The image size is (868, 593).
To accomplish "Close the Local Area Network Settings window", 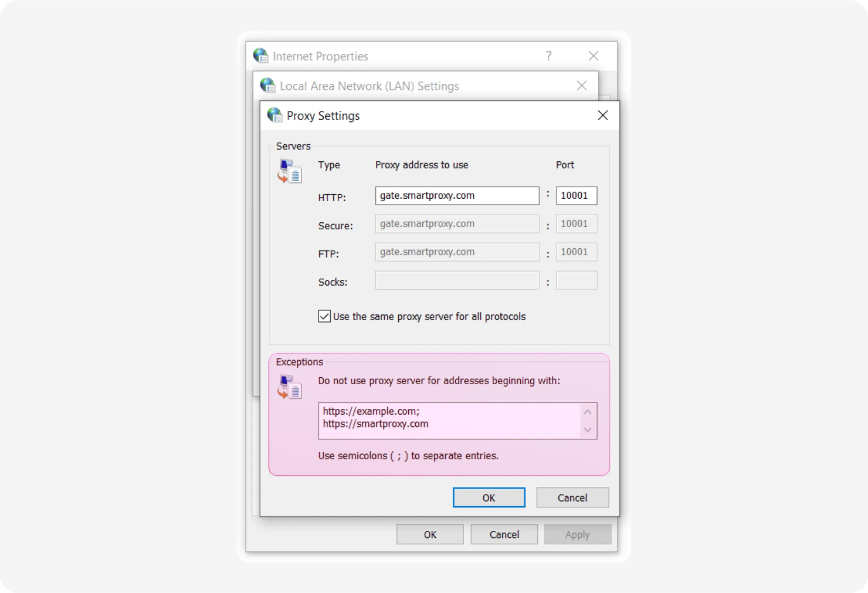I will (x=581, y=86).
